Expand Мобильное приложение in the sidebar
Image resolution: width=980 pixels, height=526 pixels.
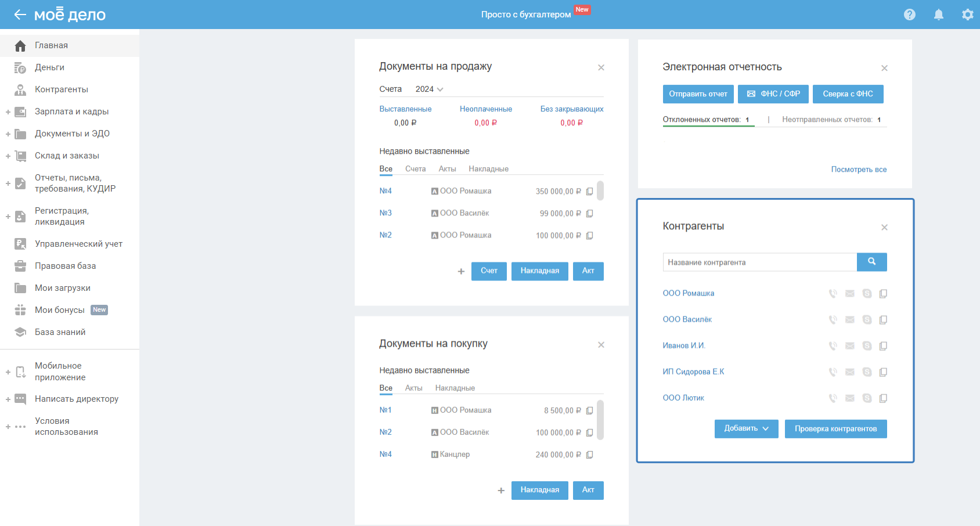[8, 372]
